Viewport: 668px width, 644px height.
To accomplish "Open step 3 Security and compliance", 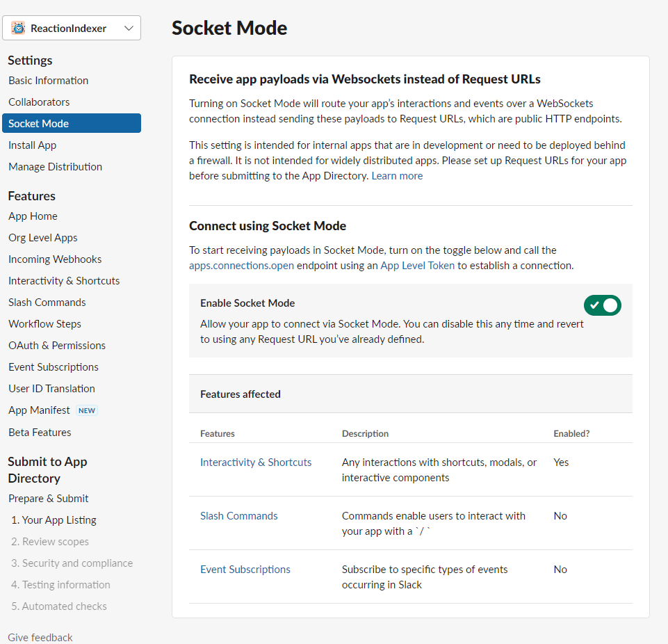I will click(x=72, y=563).
